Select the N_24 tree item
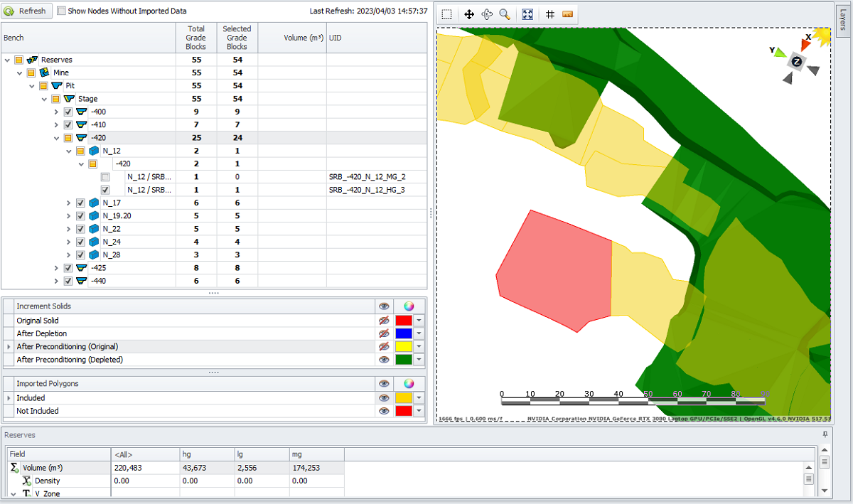 pyautogui.click(x=111, y=242)
